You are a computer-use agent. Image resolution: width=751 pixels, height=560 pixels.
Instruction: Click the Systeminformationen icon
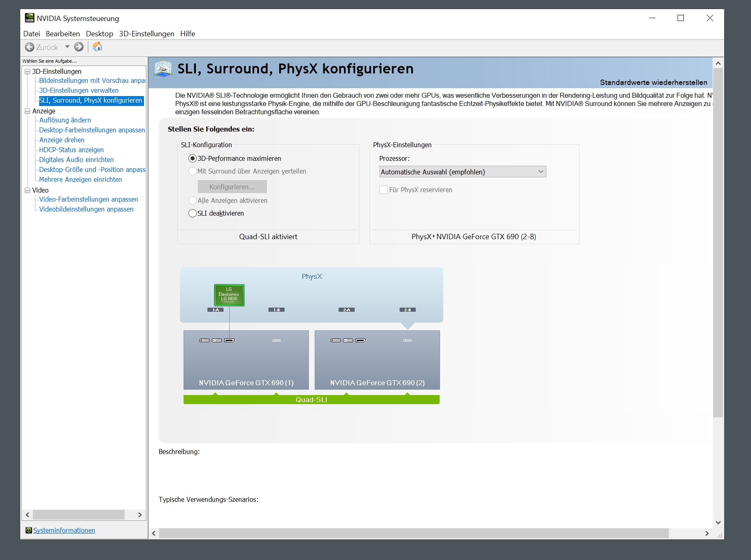pos(28,530)
